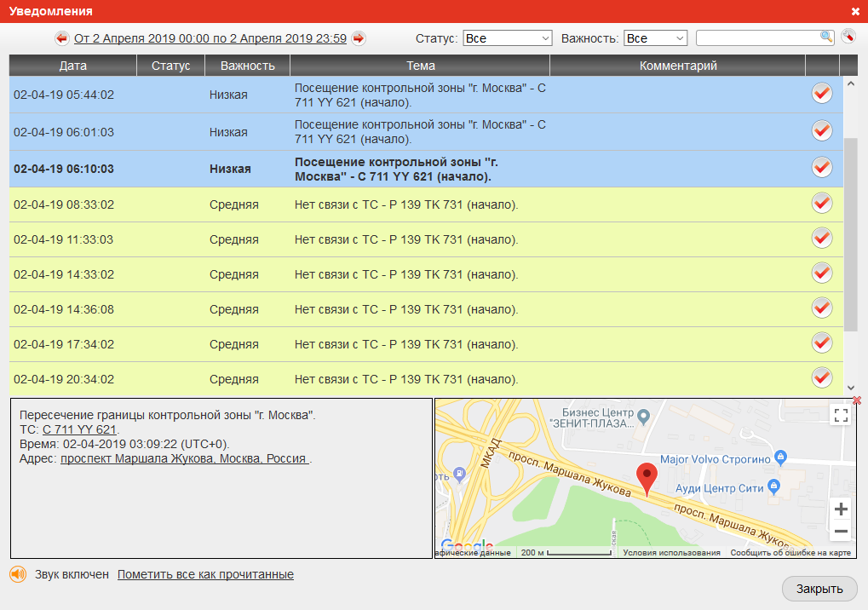Click Бизнес Центр ЗЕНИТ-ПЛАЗА map pin

643,417
